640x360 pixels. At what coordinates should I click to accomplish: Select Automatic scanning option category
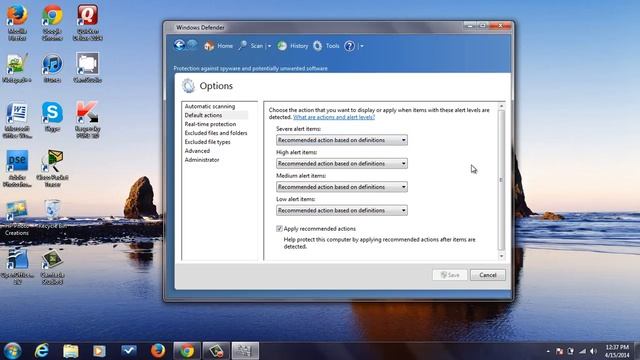(x=210, y=106)
